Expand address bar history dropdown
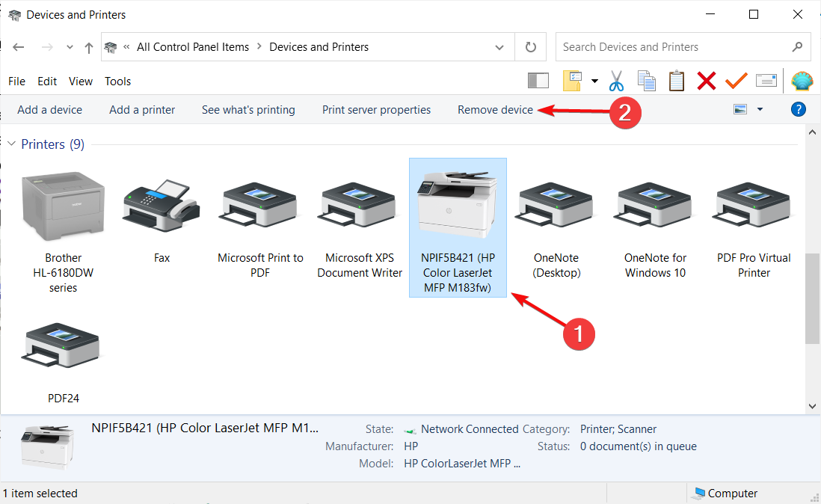Viewport: 821px width, 504px height. point(499,47)
